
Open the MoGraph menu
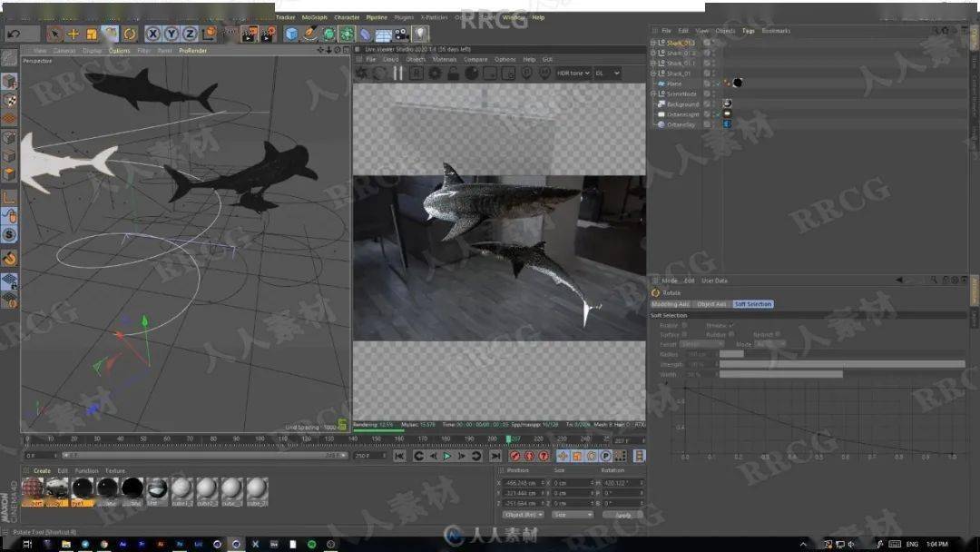coord(314,17)
